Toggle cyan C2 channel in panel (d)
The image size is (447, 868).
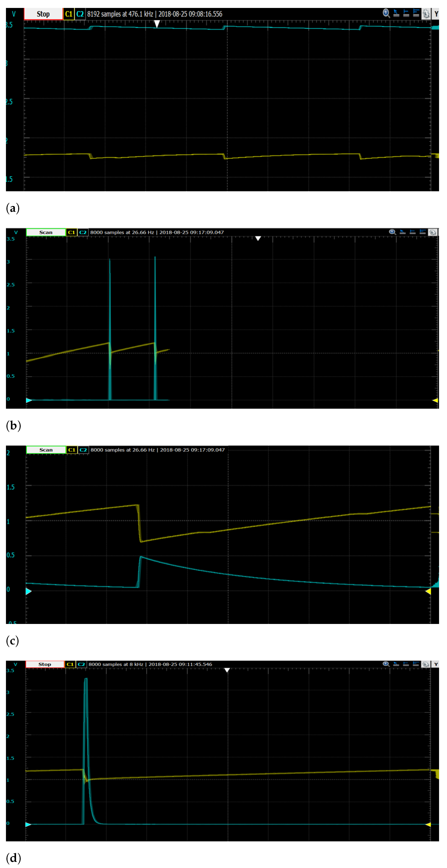[81, 664]
